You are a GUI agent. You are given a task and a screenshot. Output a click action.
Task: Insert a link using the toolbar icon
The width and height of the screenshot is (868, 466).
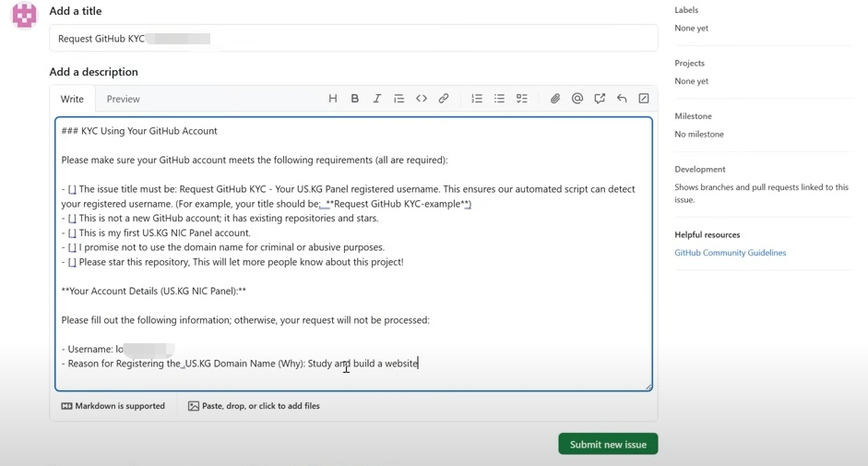coord(444,99)
